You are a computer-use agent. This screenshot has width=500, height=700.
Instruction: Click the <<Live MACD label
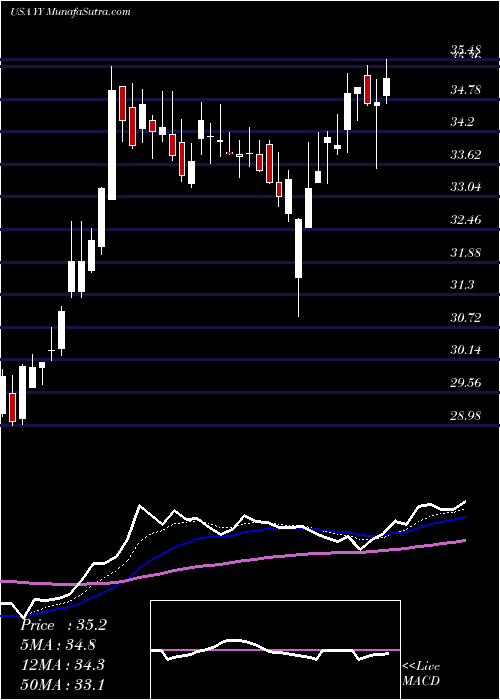tap(421, 673)
